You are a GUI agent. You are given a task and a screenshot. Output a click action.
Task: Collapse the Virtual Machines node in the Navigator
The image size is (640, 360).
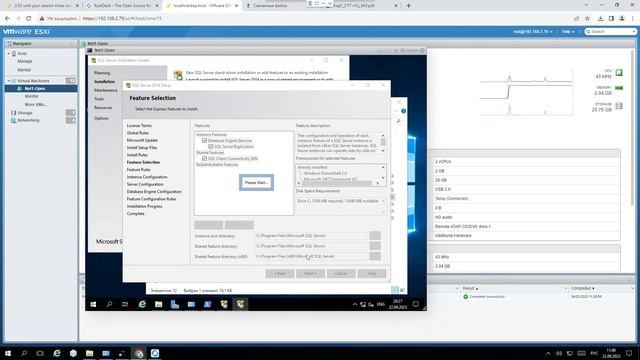[9, 81]
